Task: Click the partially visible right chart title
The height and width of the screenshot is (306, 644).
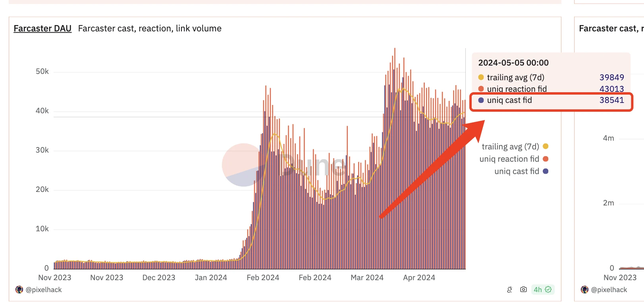Action: coord(611,29)
